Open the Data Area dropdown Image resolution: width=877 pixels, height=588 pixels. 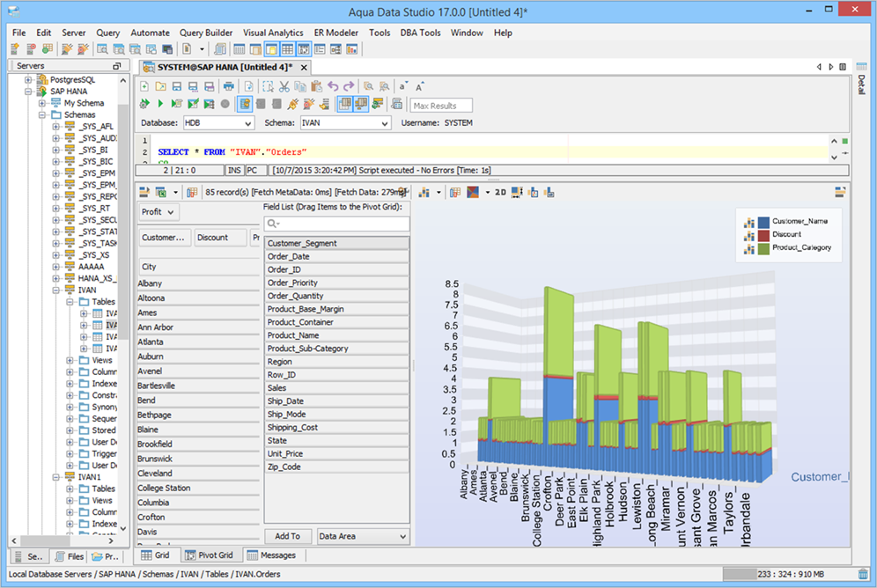[363, 536]
